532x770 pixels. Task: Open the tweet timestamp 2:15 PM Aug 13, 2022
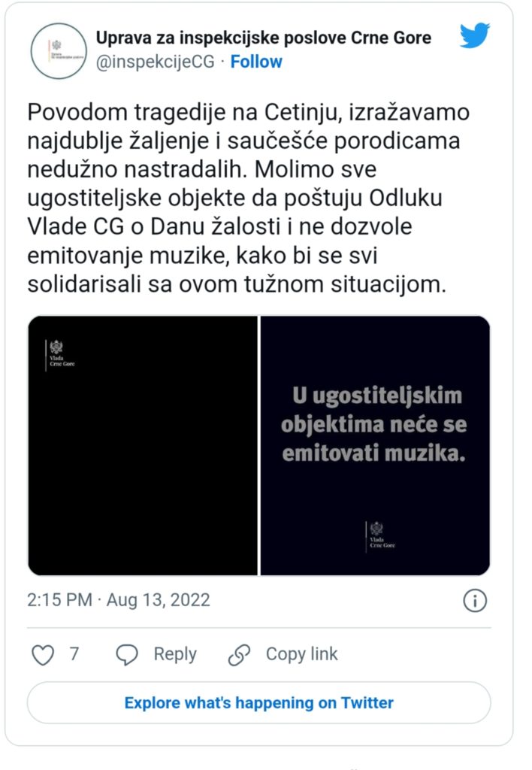coord(119,600)
